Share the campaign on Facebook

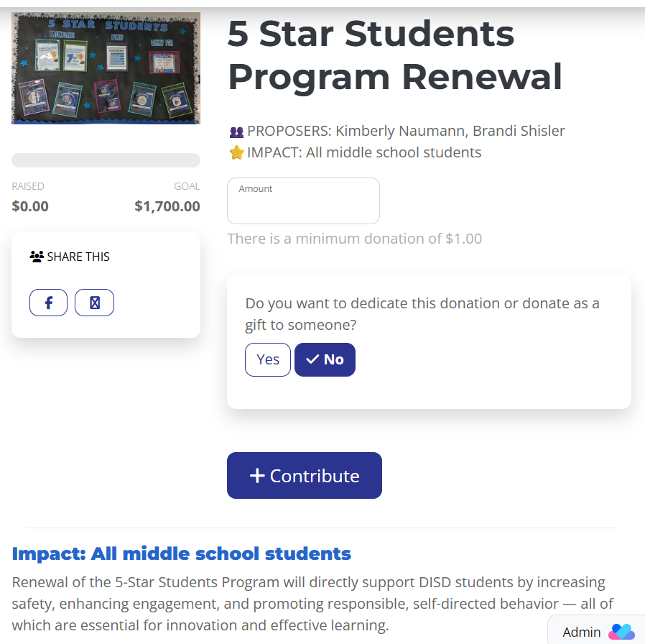pos(48,303)
